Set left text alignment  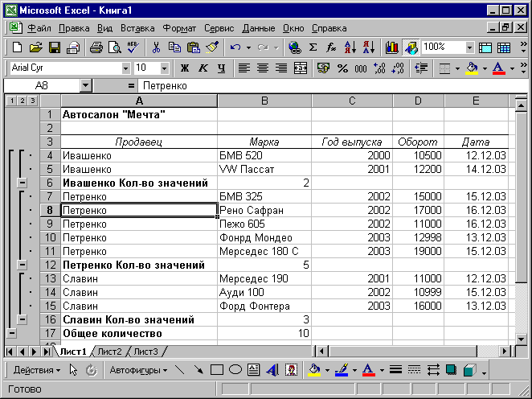click(244, 68)
